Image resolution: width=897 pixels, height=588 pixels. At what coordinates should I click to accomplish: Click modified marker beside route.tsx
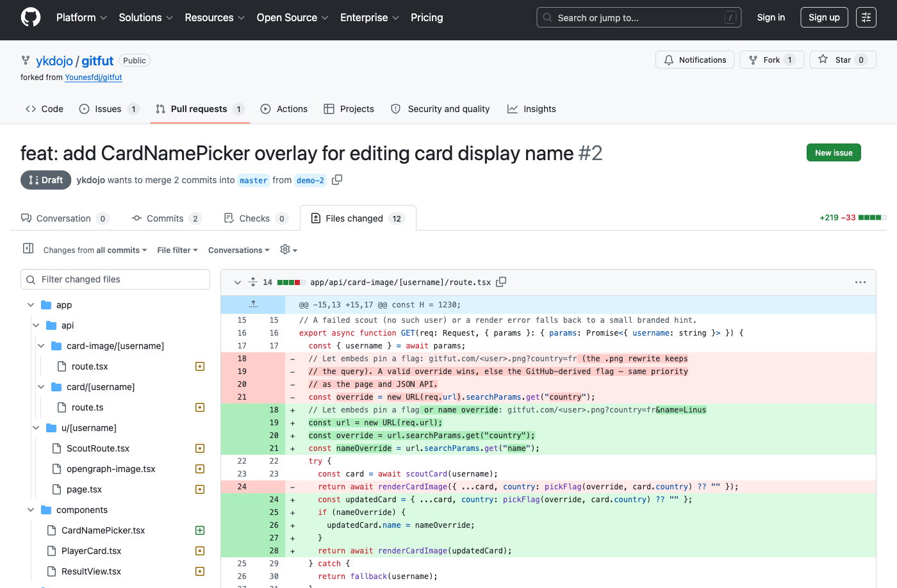pyautogui.click(x=200, y=366)
